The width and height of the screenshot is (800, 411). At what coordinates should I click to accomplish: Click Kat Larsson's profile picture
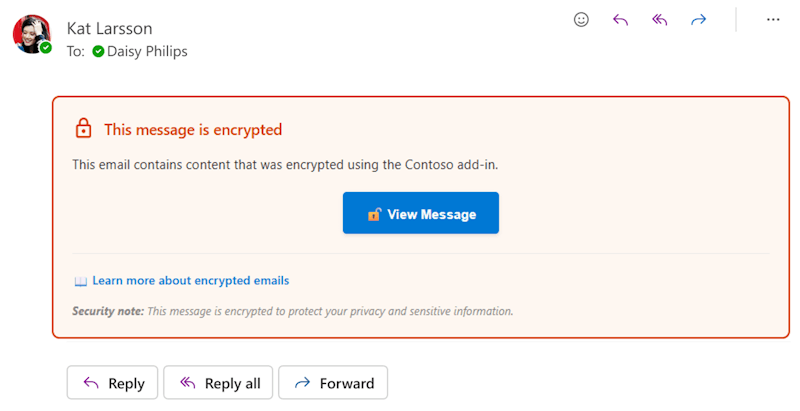31,33
